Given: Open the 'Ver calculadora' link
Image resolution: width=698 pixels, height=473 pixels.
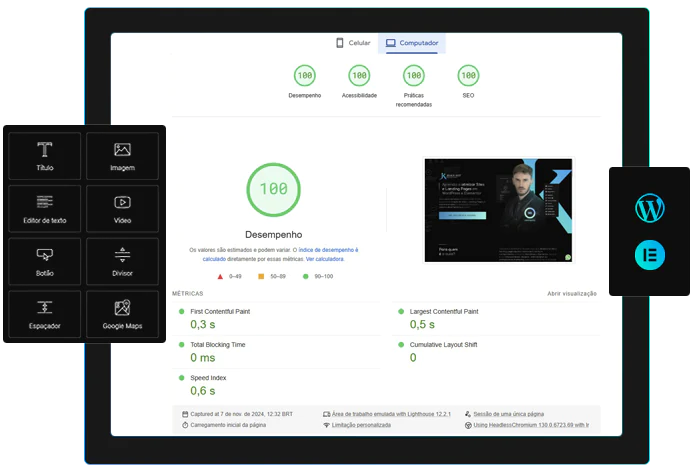Looking at the screenshot, I should (325, 259).
